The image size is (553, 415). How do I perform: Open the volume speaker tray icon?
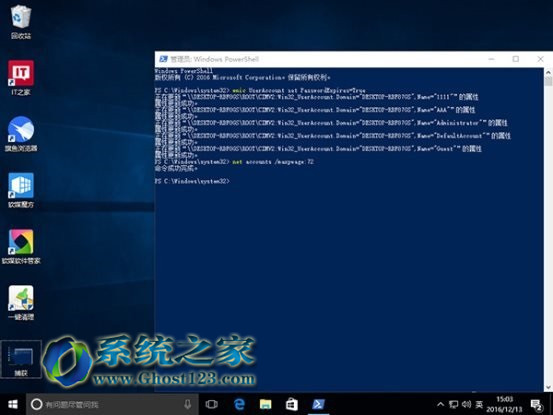click(x=466, y=404)
